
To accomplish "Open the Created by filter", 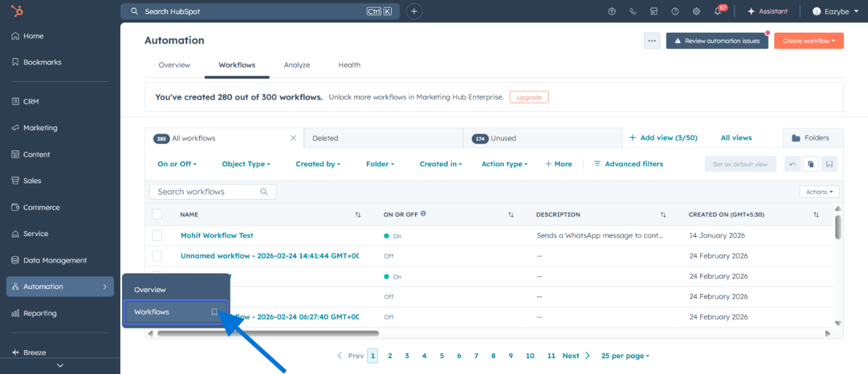I will pos(318,164).
